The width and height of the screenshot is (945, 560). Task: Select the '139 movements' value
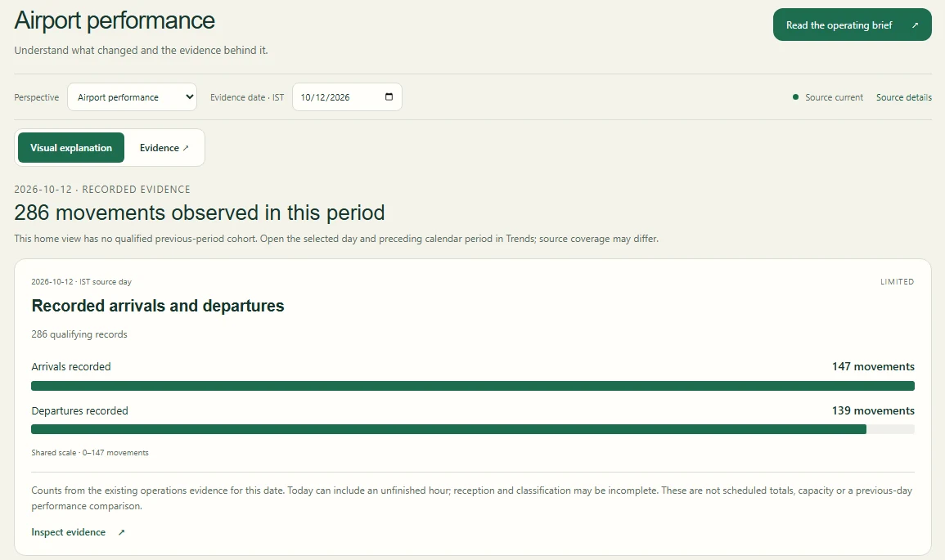click(873, 410)
